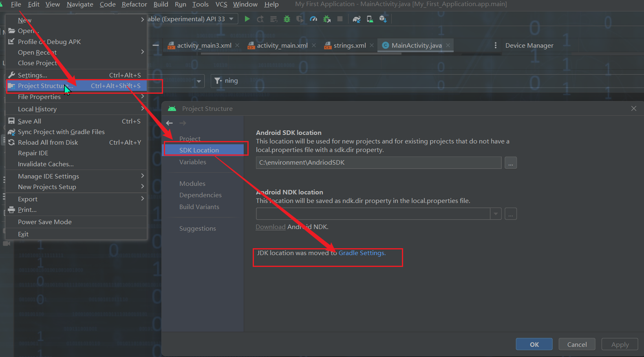Viewport: 644px width, 357px height.
Task: Expand the Export submenu
Action: coord(142,198)
